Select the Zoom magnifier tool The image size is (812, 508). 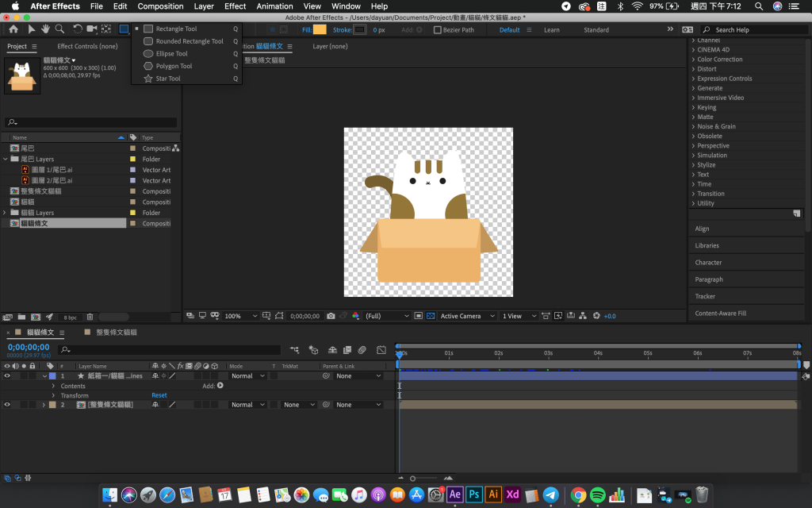60,29
